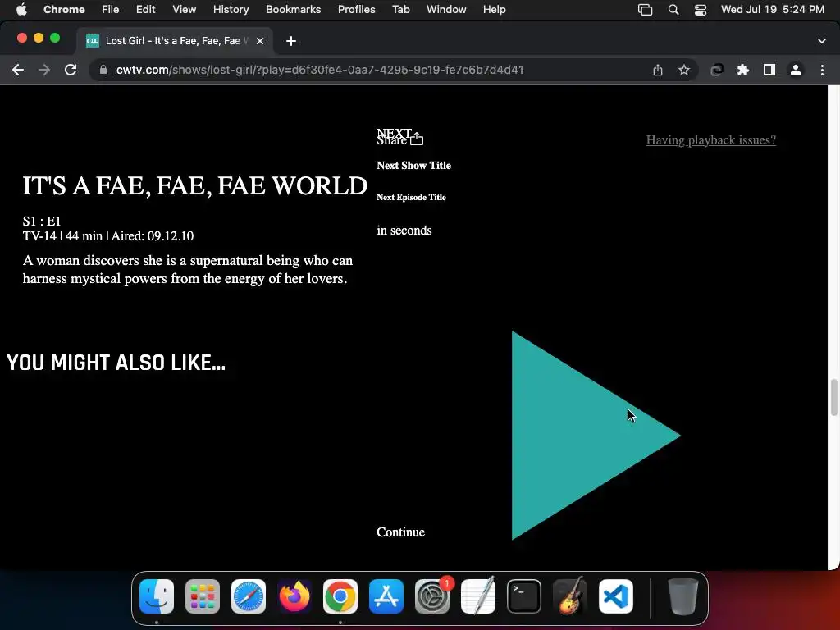The image size is (840, 630).
Task: Click the 'YOU MIGHT ALSO LIKE...' heading
Action: (116, 363)
